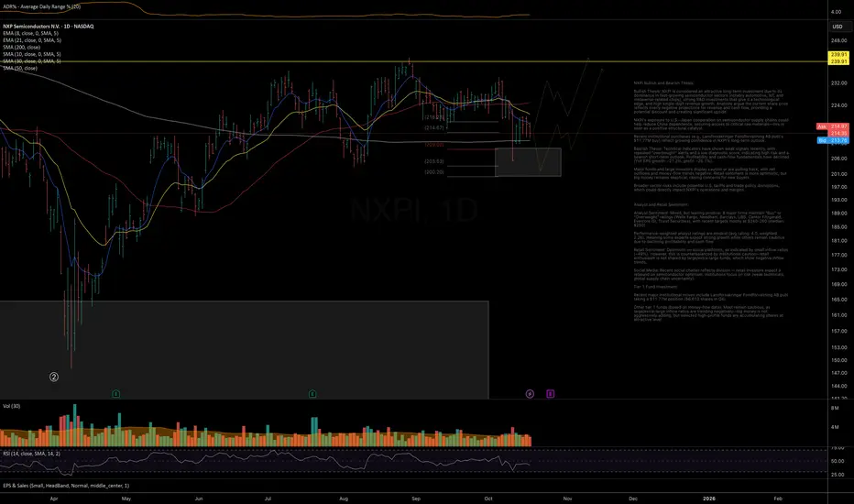Click the Apr label on time axis
The width and height of the screenshot is (854, 504).
54,498
